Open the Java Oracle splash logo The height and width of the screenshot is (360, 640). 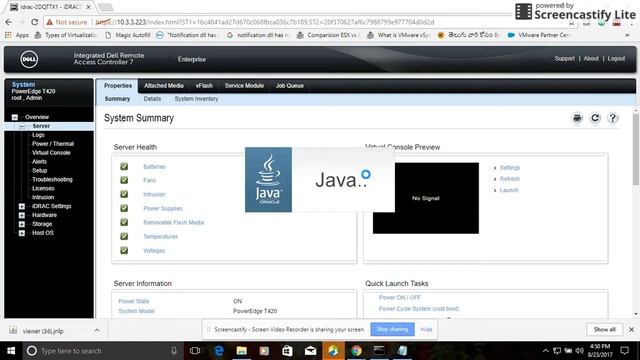point(268,180)
